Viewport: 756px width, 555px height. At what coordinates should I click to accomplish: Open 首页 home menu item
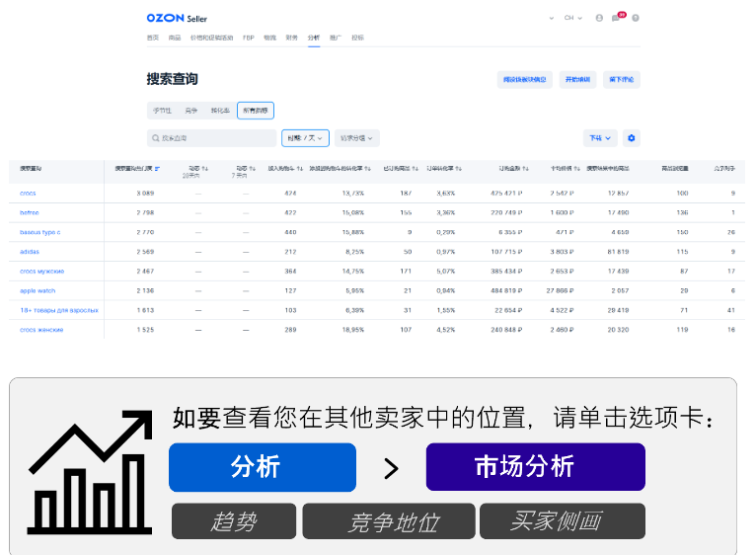[x=153, y=38]
